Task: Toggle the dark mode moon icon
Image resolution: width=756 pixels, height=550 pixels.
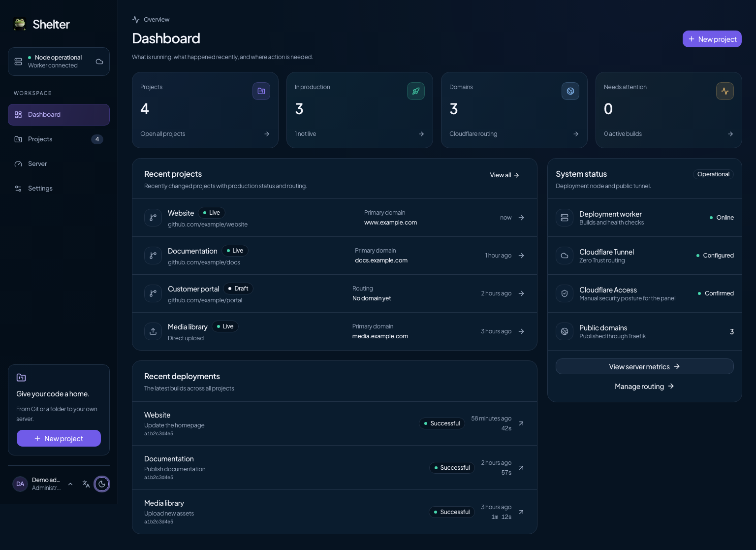Action: (102, 484)
